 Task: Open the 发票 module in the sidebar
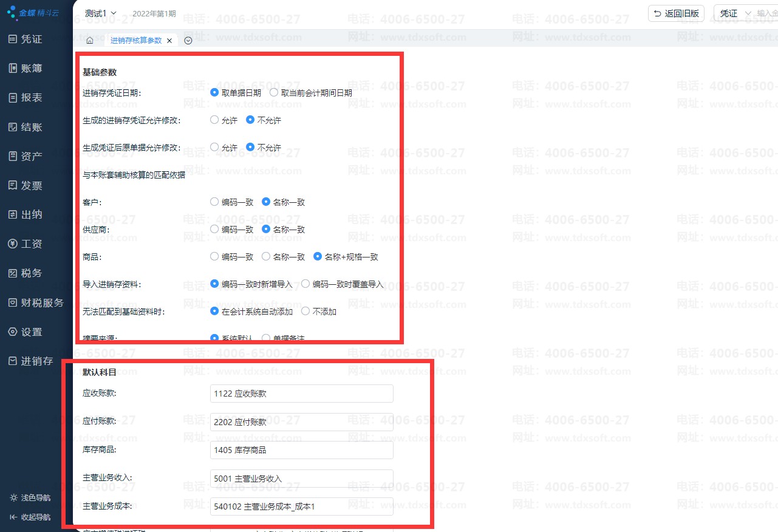point(26,185)
